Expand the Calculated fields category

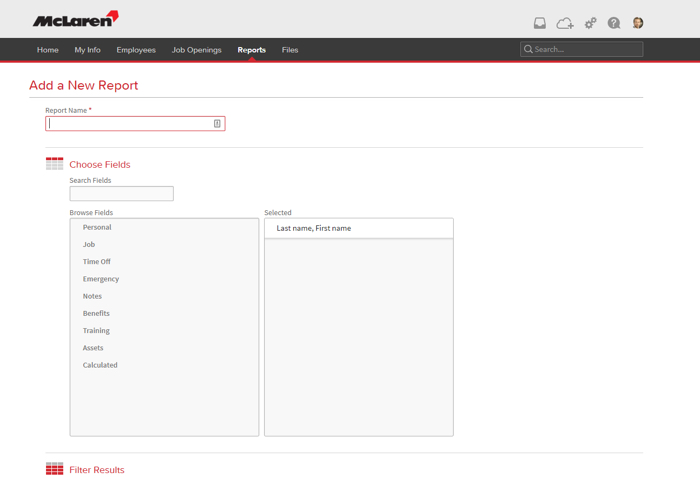[100, 365]
